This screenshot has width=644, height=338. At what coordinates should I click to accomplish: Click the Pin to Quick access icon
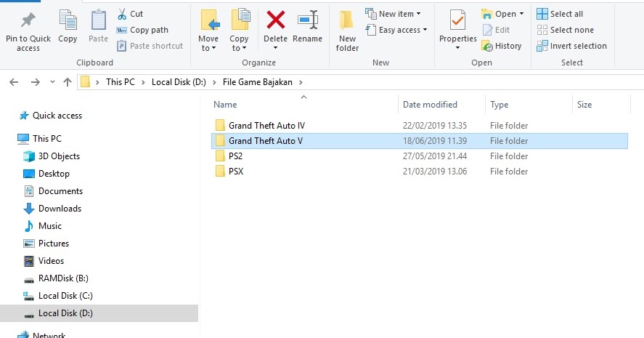click(x=28, y=20)
